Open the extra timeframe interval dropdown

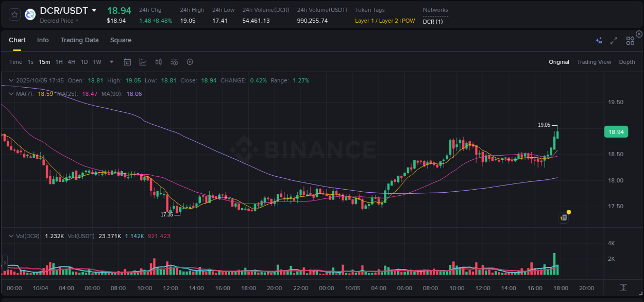click(x=111, y=62)
